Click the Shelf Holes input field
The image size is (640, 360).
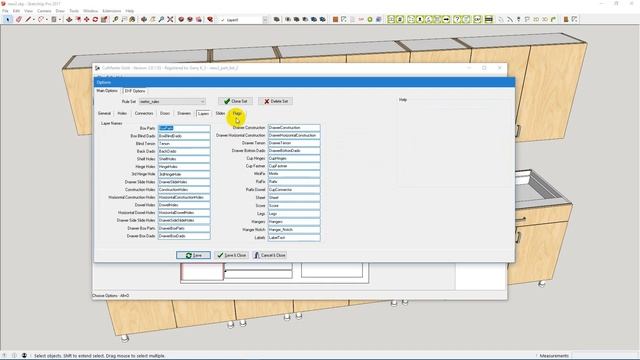184,159
